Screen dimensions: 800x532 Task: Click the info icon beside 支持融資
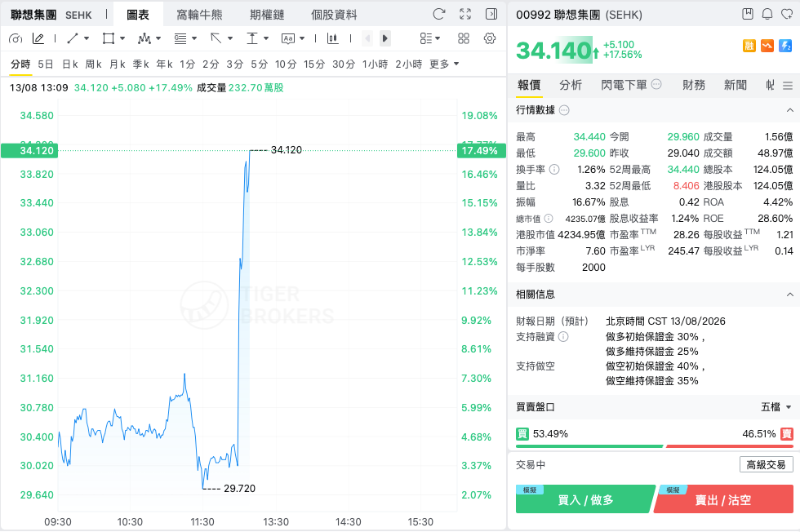(563, 337)
